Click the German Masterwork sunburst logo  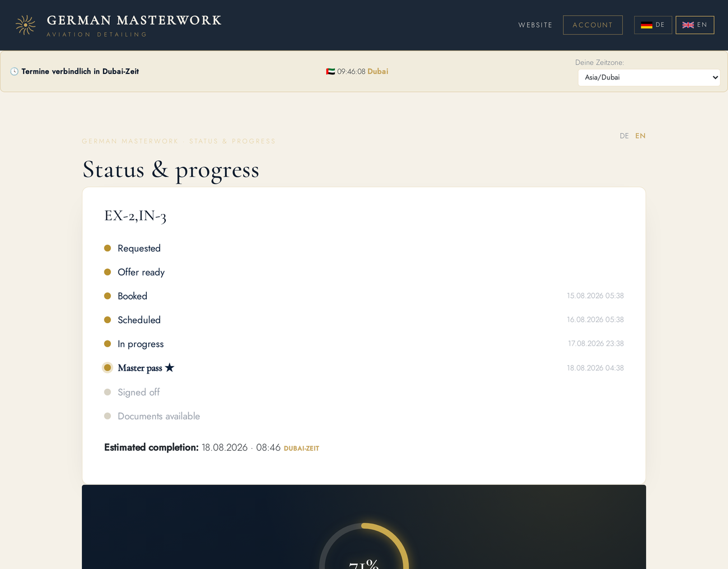click(26, 25)
